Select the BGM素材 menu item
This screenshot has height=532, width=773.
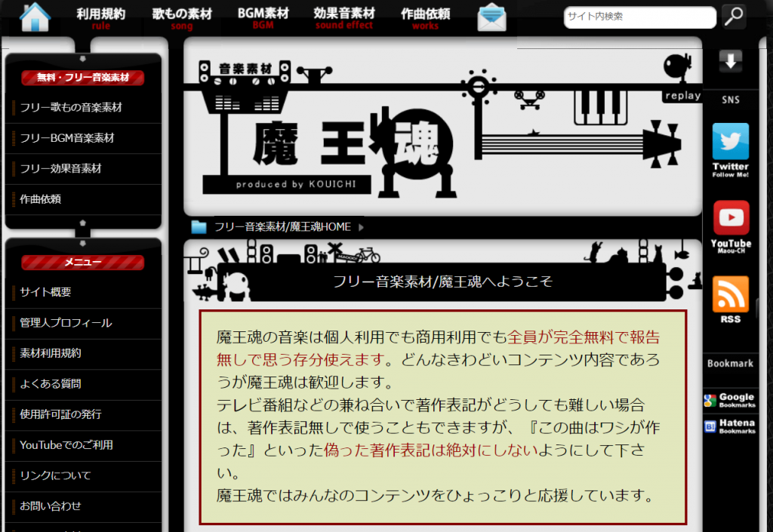pyautogui.click(x=263, y=18)
